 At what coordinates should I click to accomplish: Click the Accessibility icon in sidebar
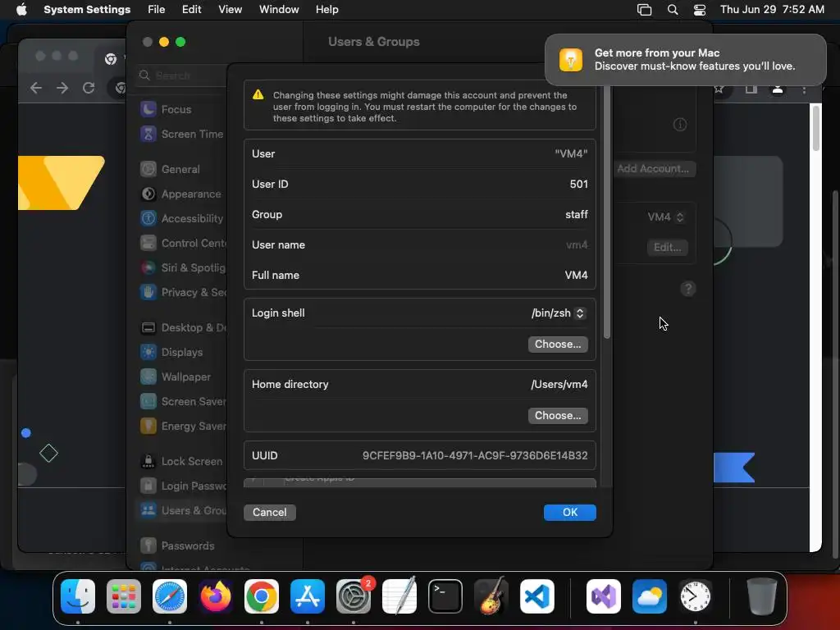click(148, 218)
